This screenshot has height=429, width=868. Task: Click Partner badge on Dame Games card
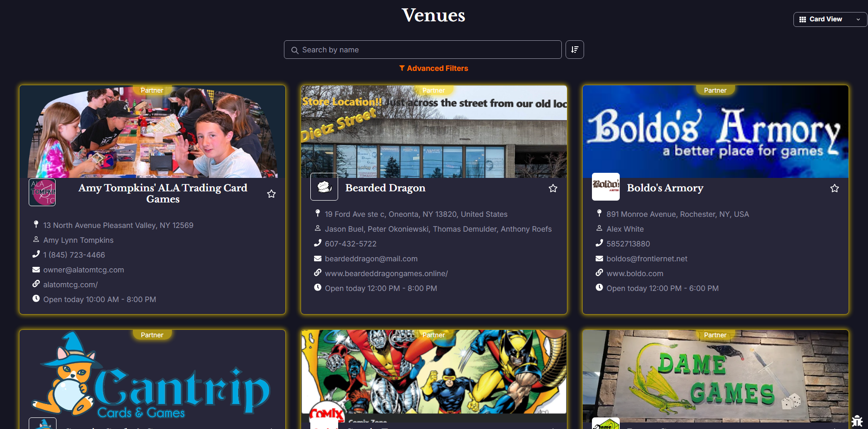715,335
